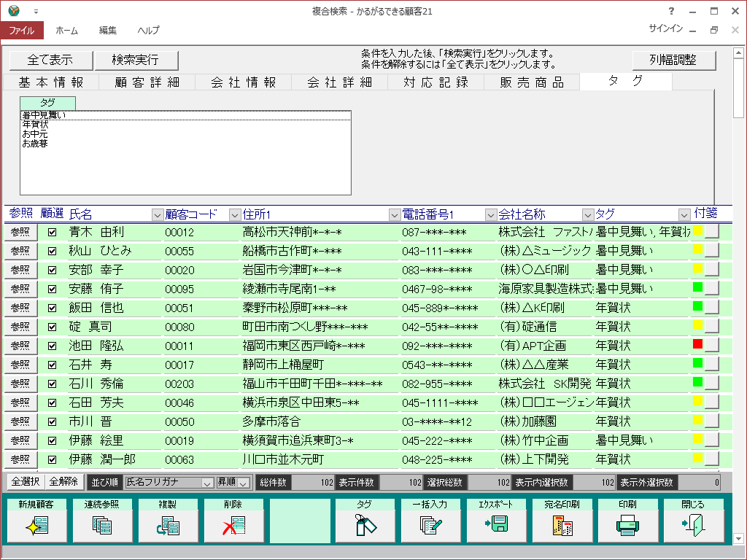Screen dimensions: 747x560
Task: Open the 顧客コード column filter dropdown
Action: (x=234, y=215)
